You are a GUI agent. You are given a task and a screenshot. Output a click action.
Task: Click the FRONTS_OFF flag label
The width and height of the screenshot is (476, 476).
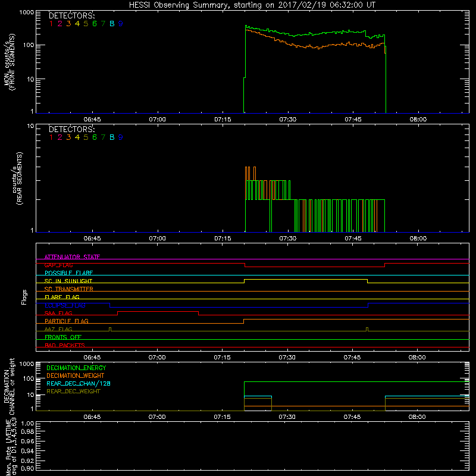click(x=63, y=337)
